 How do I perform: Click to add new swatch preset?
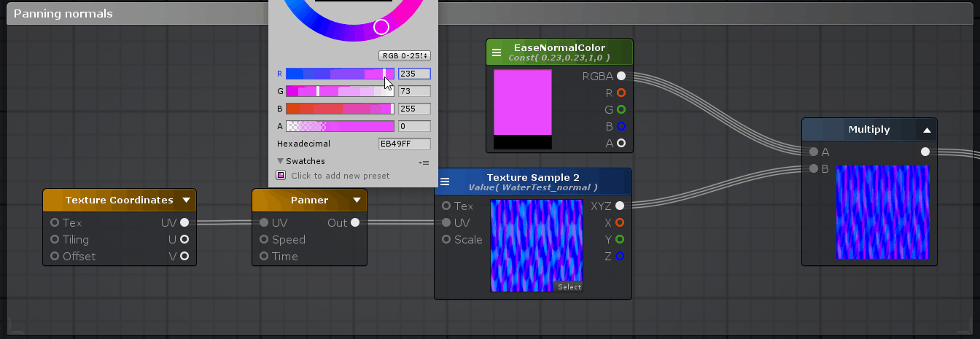coord(280,175)
